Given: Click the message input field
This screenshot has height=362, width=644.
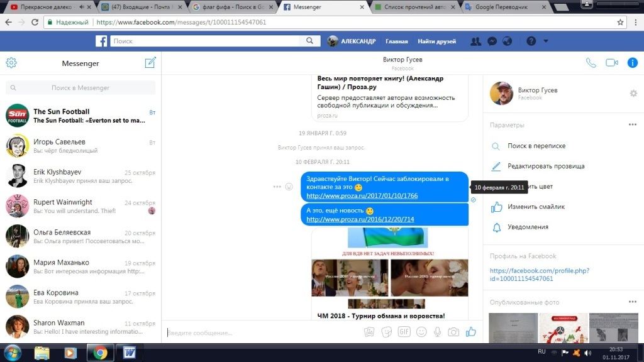Looking at the screenshot, I should [263, 332].
